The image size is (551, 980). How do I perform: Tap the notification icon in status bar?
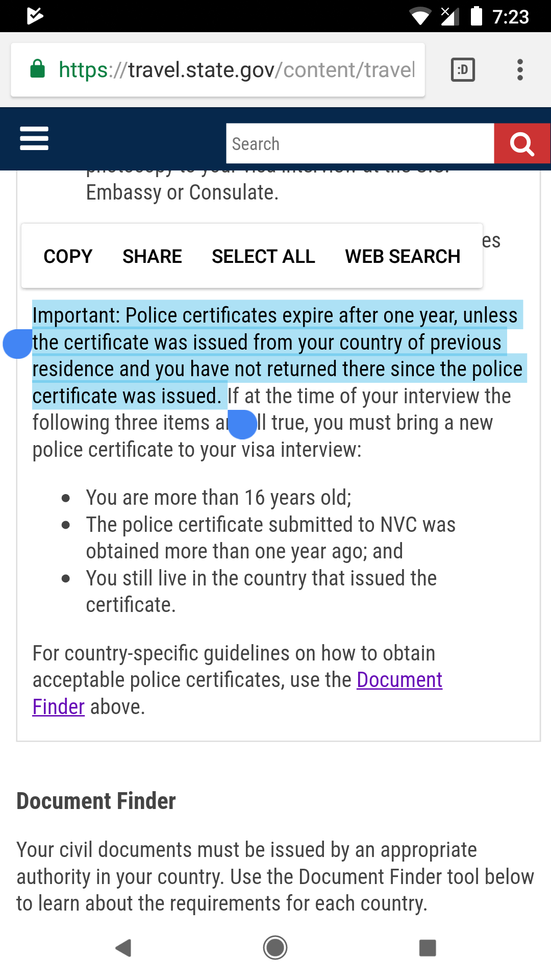(35, 16)
